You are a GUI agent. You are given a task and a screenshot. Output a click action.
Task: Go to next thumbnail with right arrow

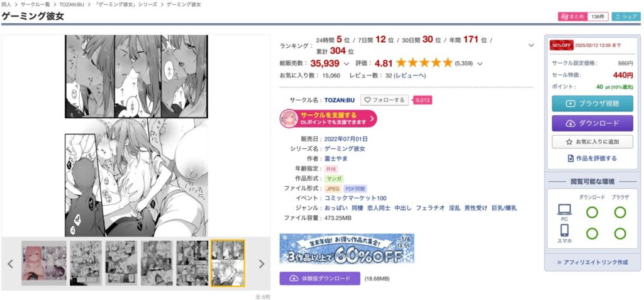pos(262,264)
